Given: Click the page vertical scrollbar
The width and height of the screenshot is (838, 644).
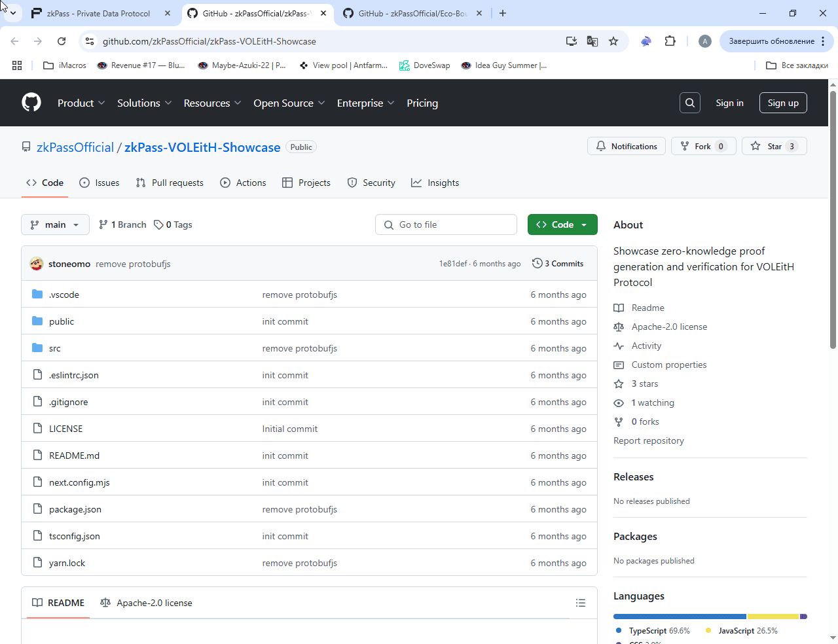Looking at the screenshot, I should 833,219.
